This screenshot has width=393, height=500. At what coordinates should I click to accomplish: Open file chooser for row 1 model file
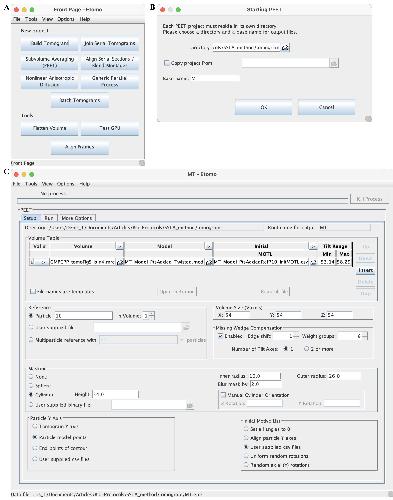coord(208,262)
